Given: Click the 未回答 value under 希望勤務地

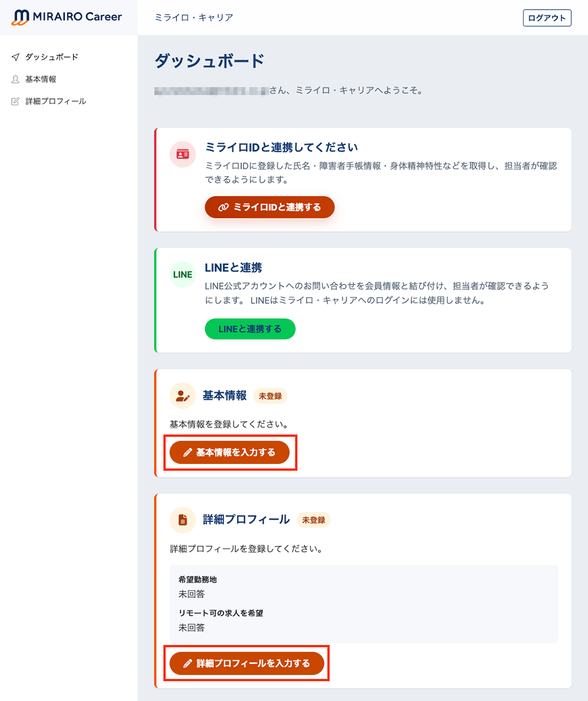Looking at the screenshot, I should pyautogui.click(x=192, y=594).
